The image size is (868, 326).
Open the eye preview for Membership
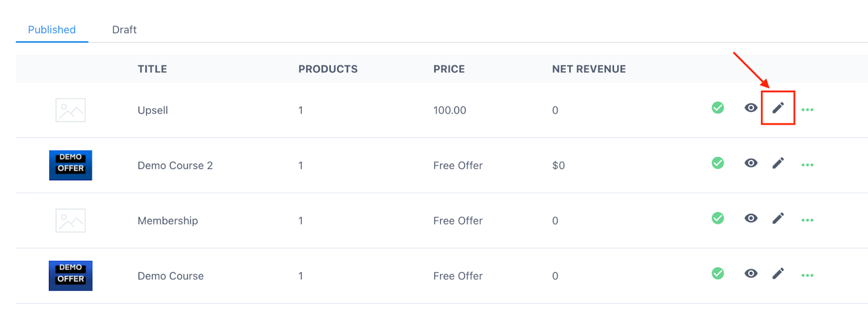(750, 219)
